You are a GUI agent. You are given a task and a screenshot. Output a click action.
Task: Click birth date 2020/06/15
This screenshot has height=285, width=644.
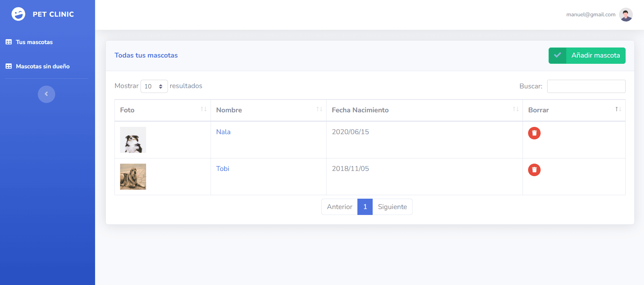(350, 132)
